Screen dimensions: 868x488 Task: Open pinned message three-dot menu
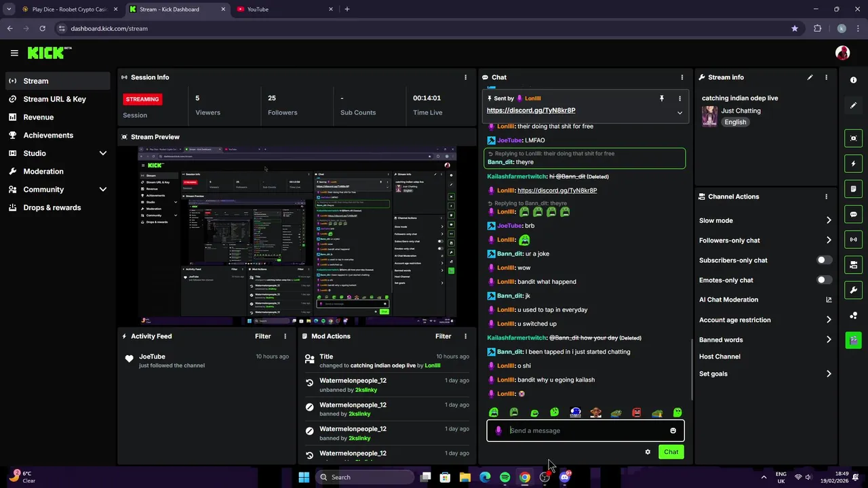679,98
